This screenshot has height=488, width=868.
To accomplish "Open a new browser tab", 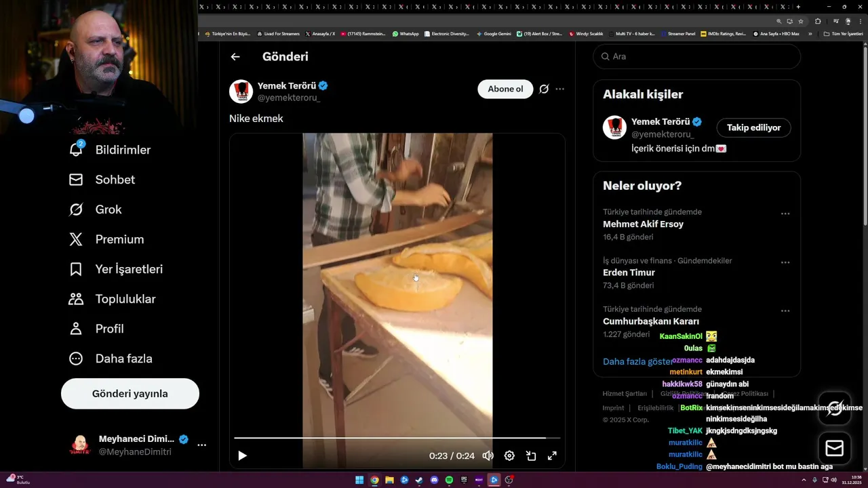I will point(798,7).
